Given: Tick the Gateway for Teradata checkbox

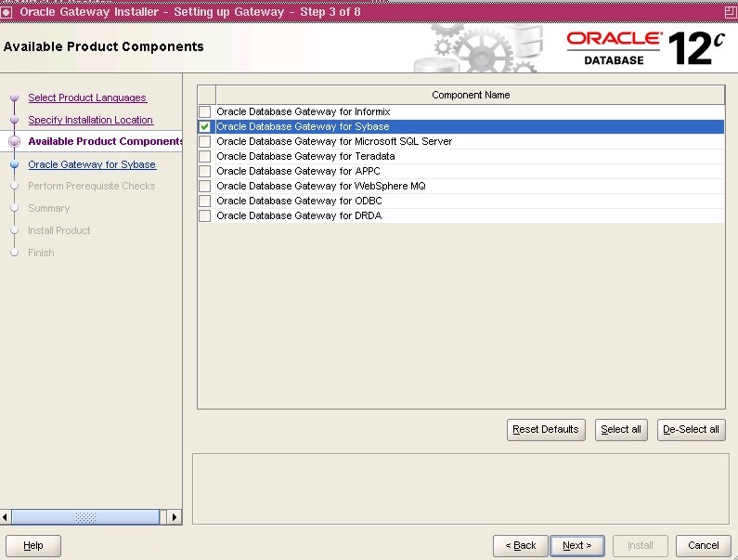Looking at the screenshot, I should [x=205, y=156].
